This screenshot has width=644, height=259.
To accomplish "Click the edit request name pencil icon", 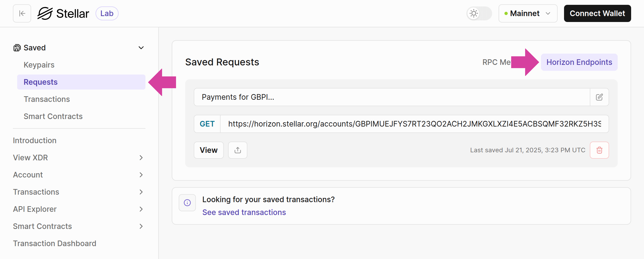I will pos(599,97).
